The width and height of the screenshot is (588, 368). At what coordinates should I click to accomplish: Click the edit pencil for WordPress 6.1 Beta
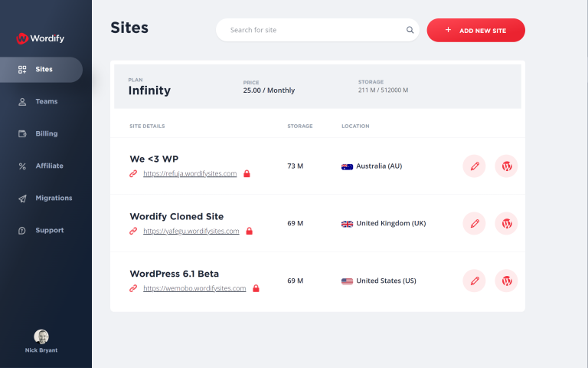tap(475, 281)
